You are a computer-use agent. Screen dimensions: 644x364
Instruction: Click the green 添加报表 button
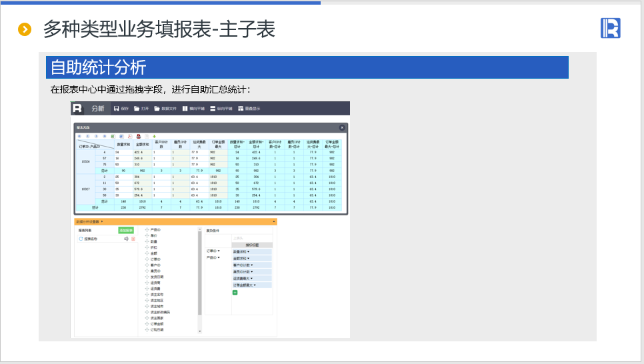(125, 230)
